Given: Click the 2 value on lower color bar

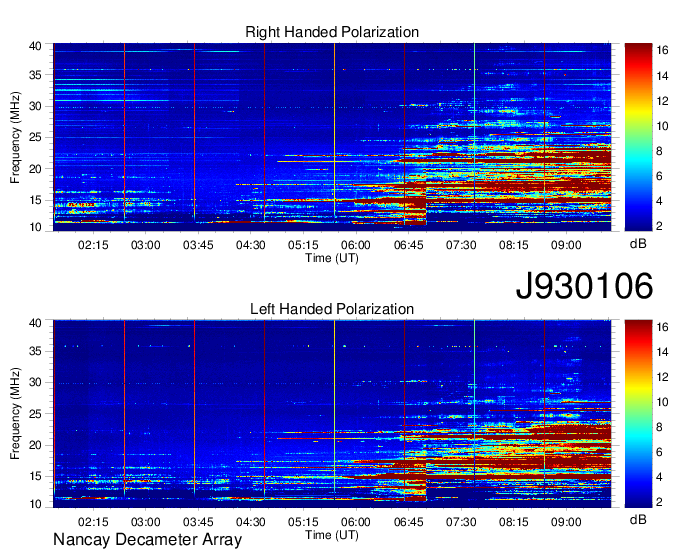Looking at the screenshot, I should tap(660, 503).
